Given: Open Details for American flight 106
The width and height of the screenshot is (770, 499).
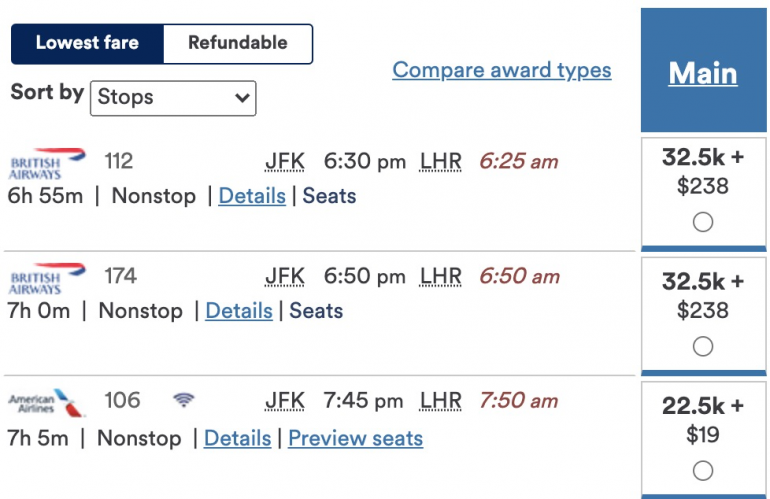Looking at the screenshot, I should click(237, 438).
